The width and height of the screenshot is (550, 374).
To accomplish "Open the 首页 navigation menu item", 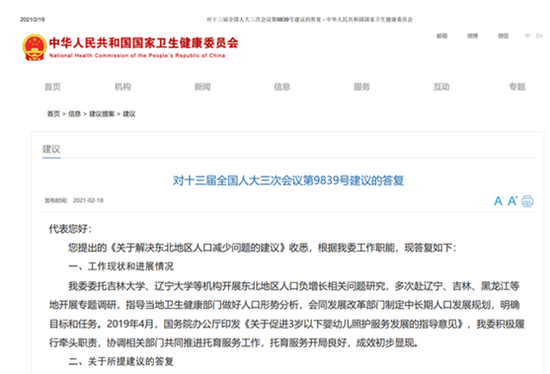I will tap(53, 87).
